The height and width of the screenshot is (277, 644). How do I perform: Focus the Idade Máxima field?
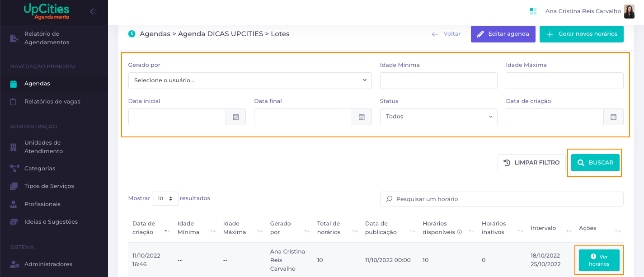[x=564, y=80]
